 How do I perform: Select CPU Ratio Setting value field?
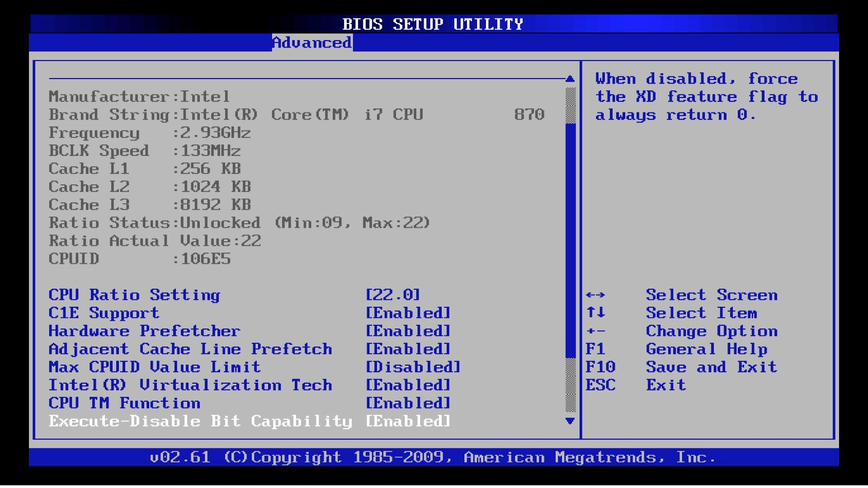point(394,294)
